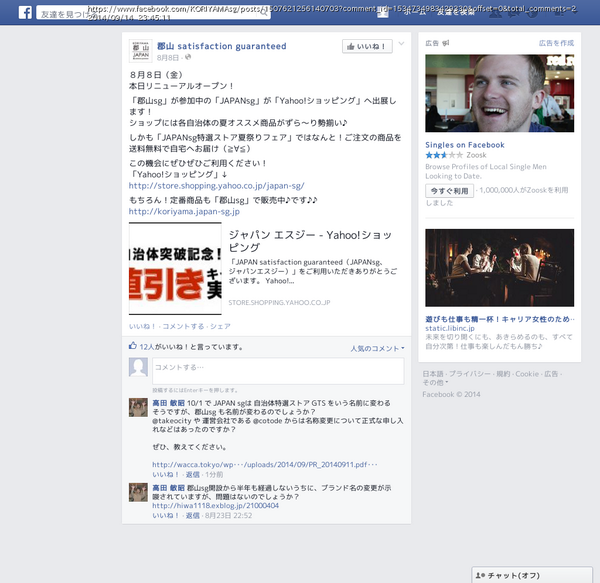600x583 pixels.
Task: Open the 広告 footer link
Action: [x=551, y=374]
